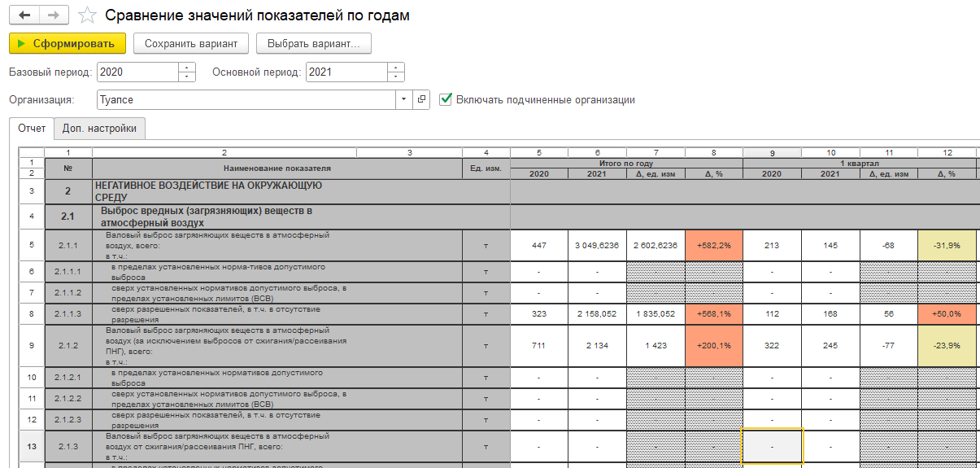This screenshot has height=468, width=980.
Task: Open the organization Туапсе form icon
Action: (x=421, y=100)
